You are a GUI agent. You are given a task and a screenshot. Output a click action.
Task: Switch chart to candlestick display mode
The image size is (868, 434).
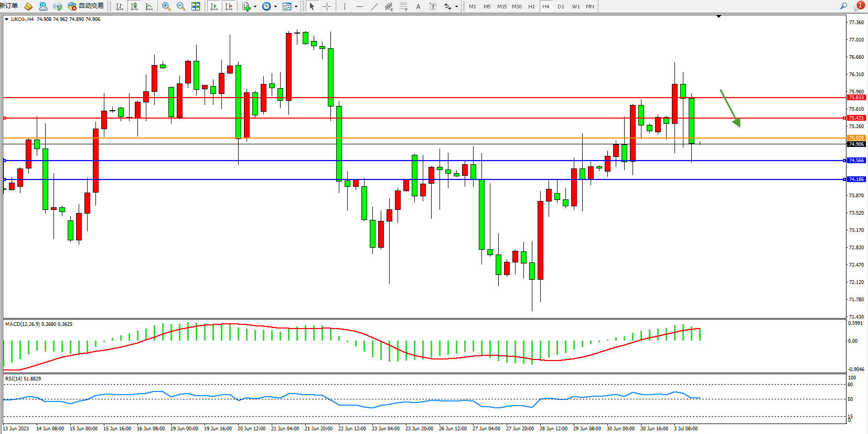[134, 6]
